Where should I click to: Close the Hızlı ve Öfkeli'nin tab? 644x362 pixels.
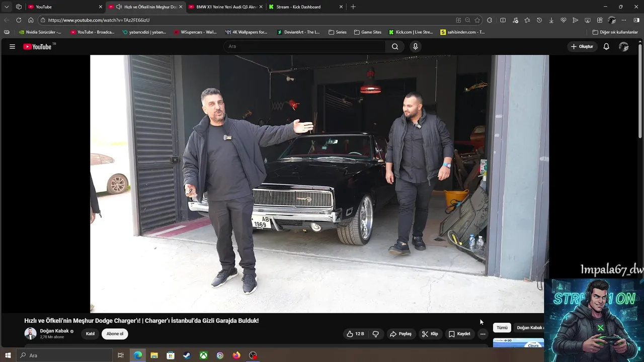pyautogui.click(x=181, y=7)
